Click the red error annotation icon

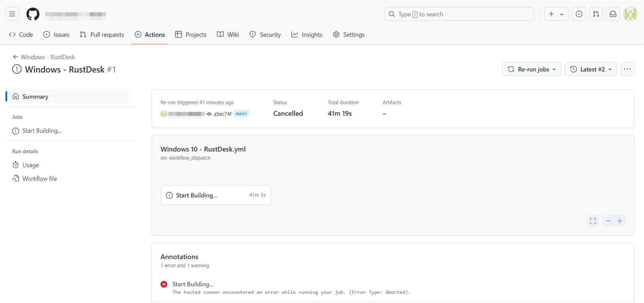164,284
